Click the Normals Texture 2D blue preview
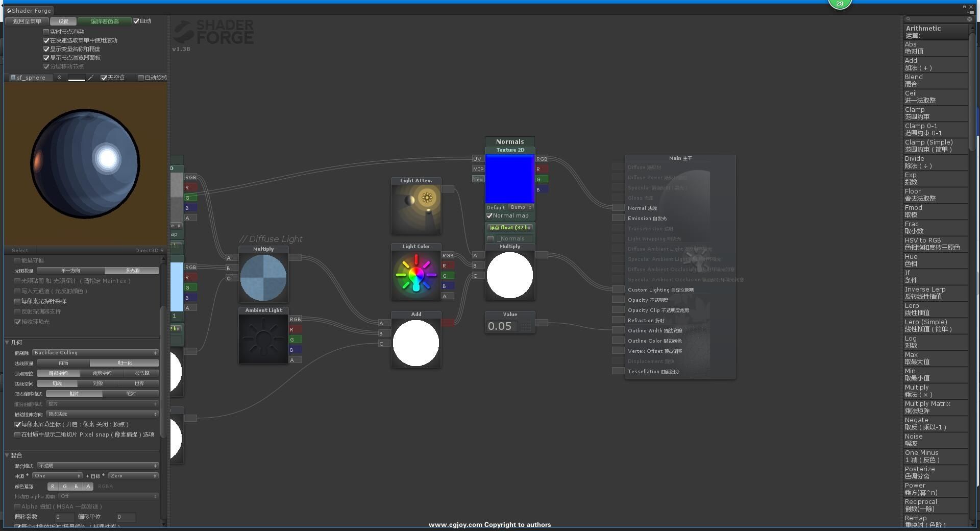The height and width of the screenshot is (531, 980). point(509,179)
